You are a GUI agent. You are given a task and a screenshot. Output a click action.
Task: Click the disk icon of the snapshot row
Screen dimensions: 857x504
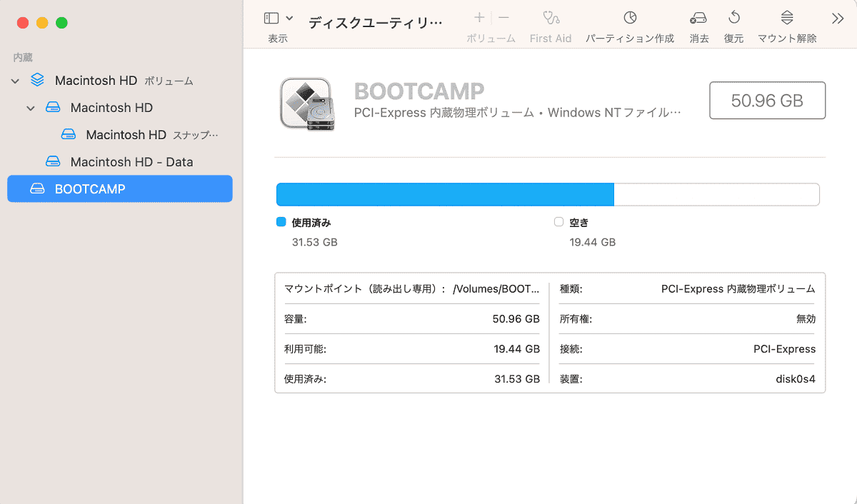click(x=69, y=135)
